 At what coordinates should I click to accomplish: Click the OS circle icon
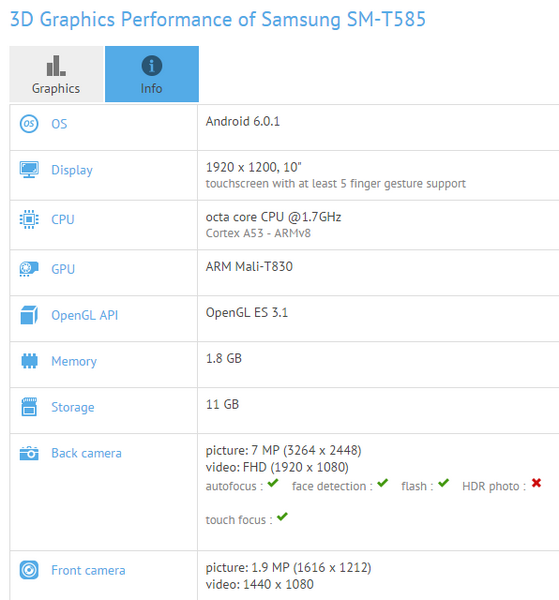[x=29, y=124]
